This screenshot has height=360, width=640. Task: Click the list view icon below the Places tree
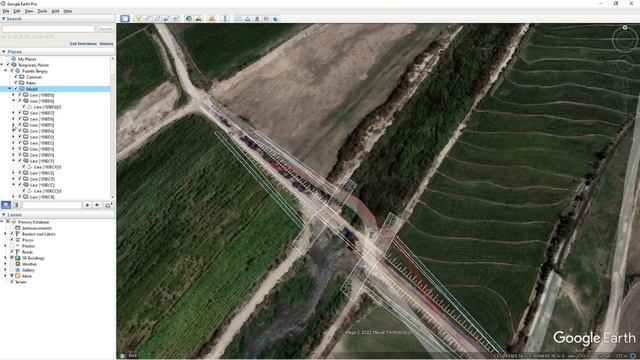pos(16,205)
